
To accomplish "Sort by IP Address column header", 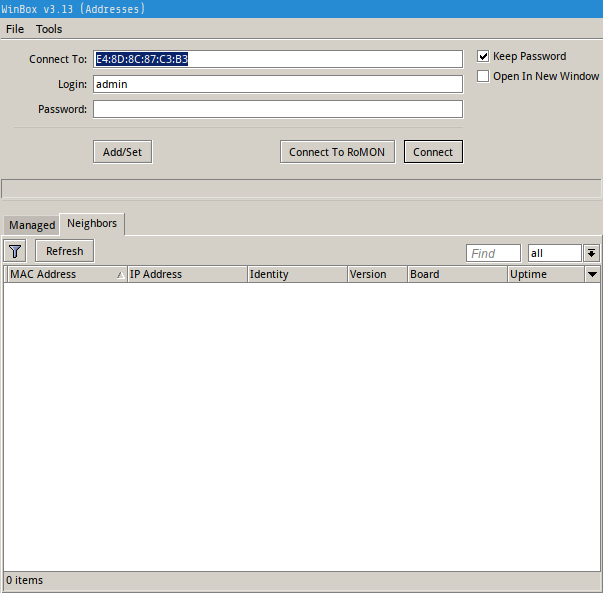I will pos(185,274).
